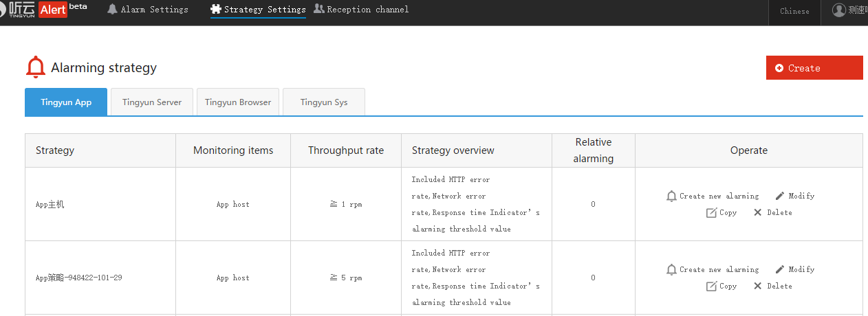
Task: Switch to the Tingyun Server tab
Action: (x=152, y=102)
